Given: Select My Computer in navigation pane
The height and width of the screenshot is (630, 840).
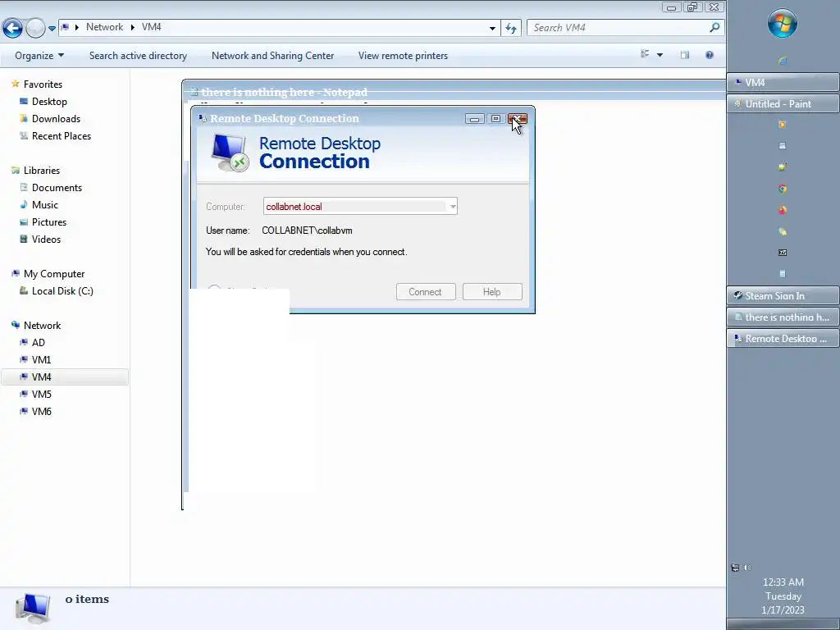Looking at the screenshot, I should [54, 274].
